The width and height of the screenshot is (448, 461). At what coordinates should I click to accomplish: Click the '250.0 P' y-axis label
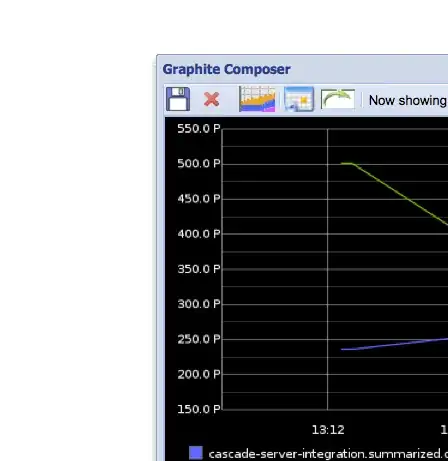[199, 339]
